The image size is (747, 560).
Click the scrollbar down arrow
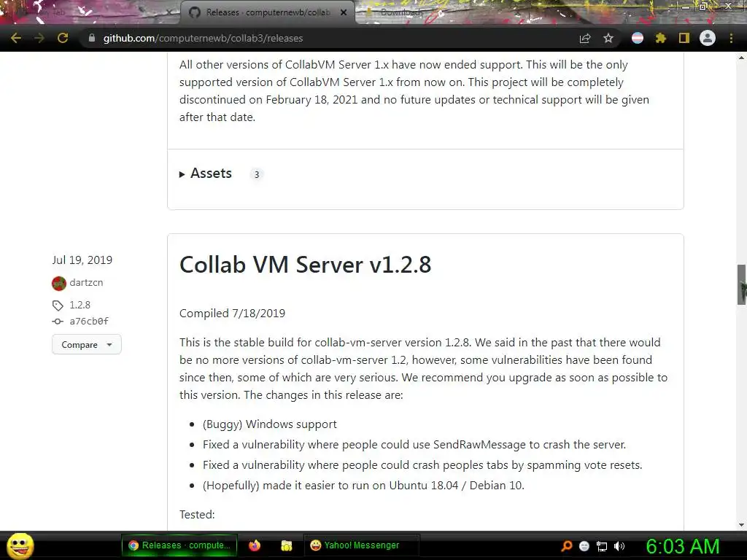[741, 525]
